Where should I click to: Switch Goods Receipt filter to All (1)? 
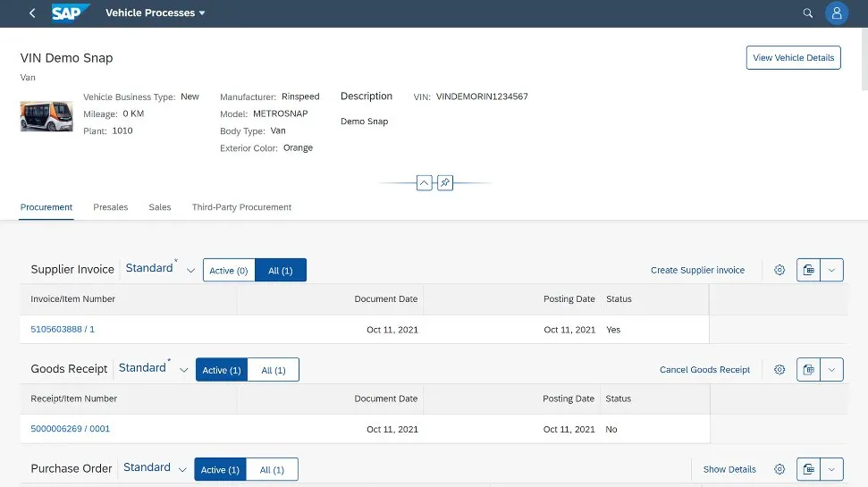tap(274, 370)
